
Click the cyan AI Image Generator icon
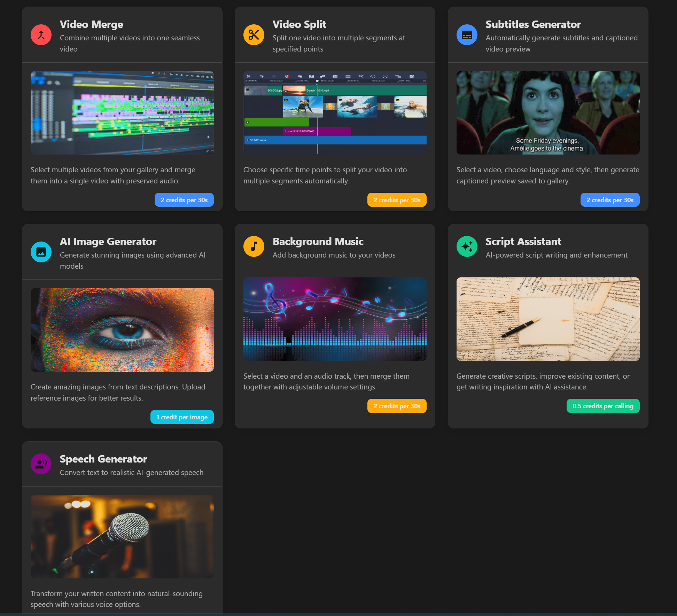(x=41, y=252)
